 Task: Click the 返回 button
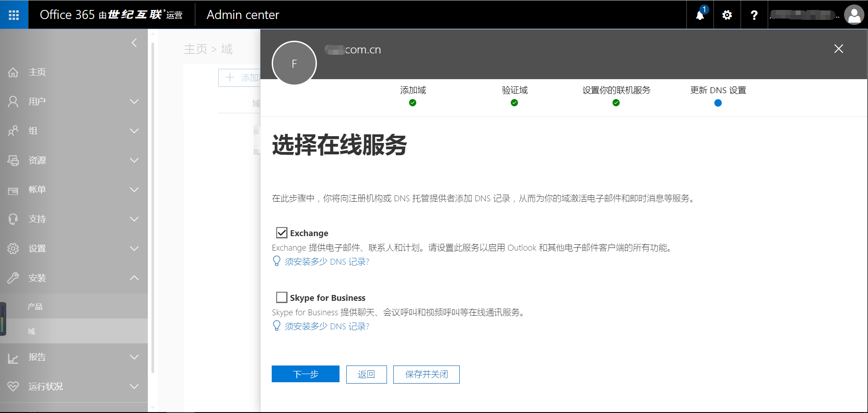click(x=367, y=375)
